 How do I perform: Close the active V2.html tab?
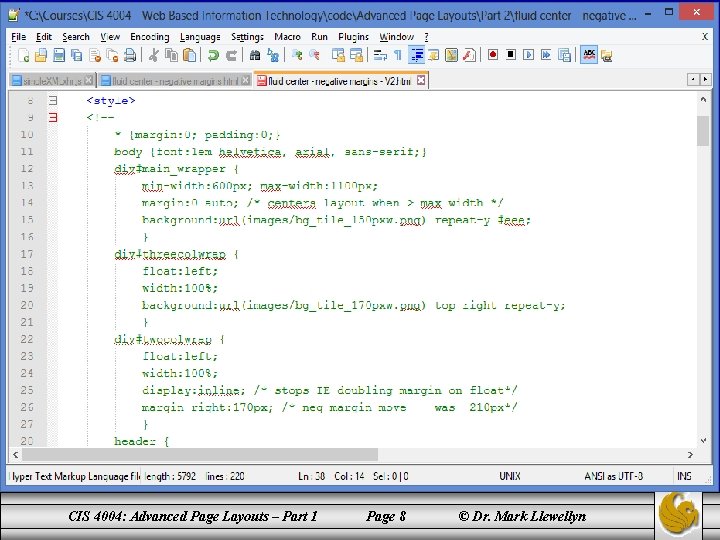(x=421, y=81)
